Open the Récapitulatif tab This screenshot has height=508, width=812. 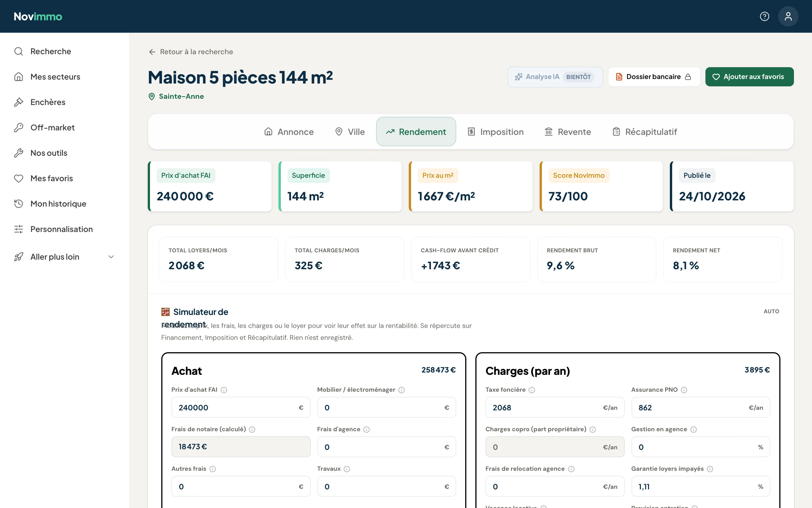(x=645, y=132)
